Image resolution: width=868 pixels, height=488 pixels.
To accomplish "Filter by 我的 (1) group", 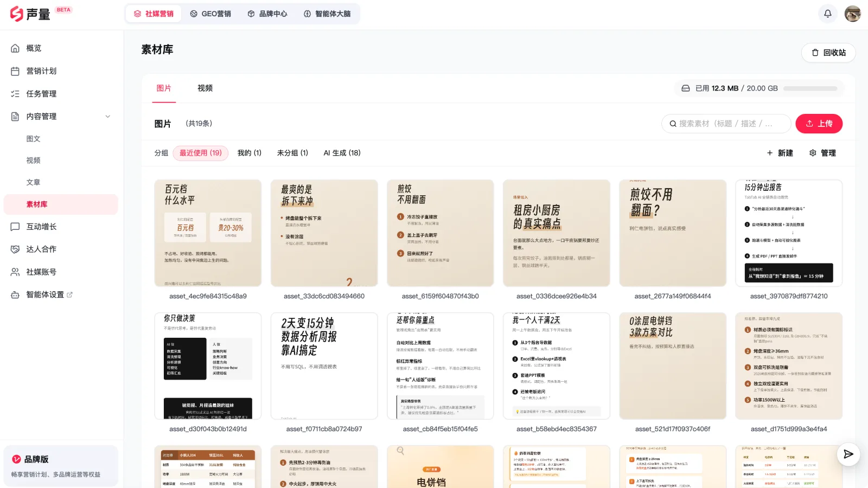I will click(x=250, y=153).
